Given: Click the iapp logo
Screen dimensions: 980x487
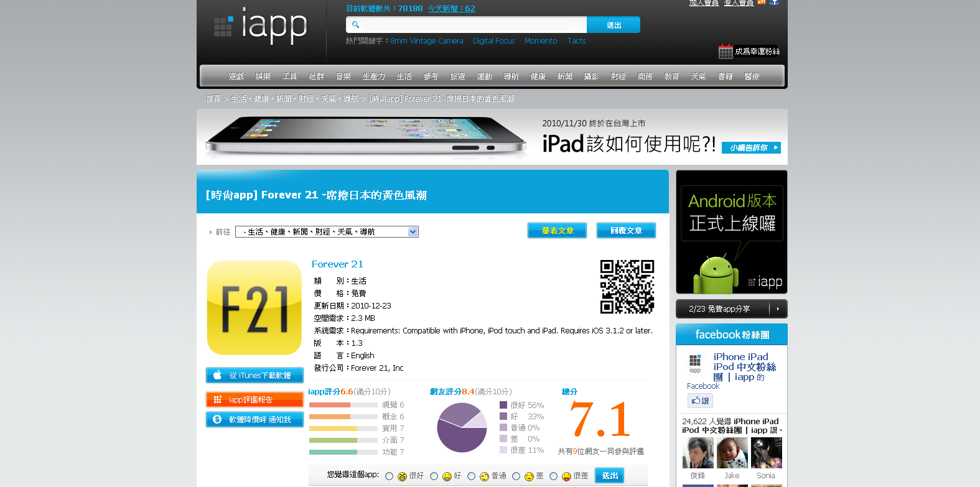Looking at the screenshot, I should point(260,26).
